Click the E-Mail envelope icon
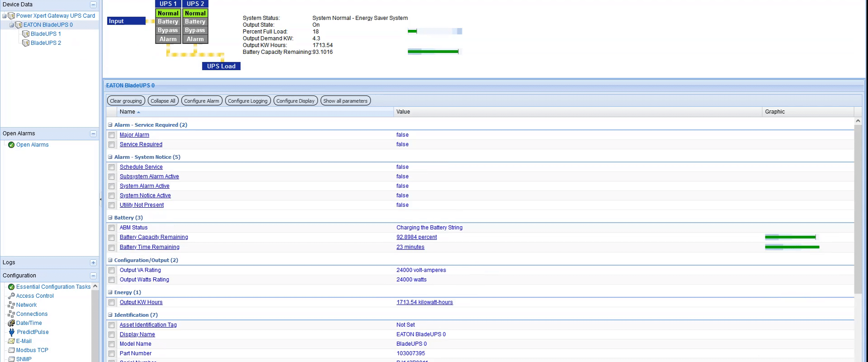 tap(11, 341)
